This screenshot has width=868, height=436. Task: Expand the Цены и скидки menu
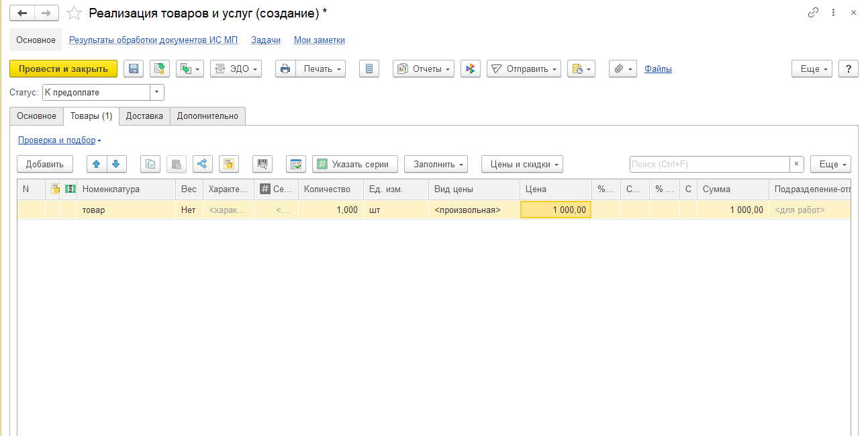pyautogui.click(x=522, y=164)
